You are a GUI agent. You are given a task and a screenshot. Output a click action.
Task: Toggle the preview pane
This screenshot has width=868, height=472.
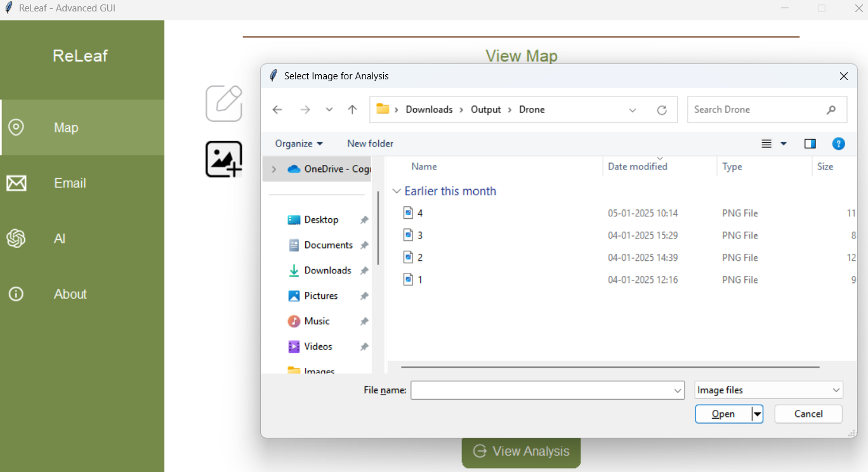click(810, 144)
